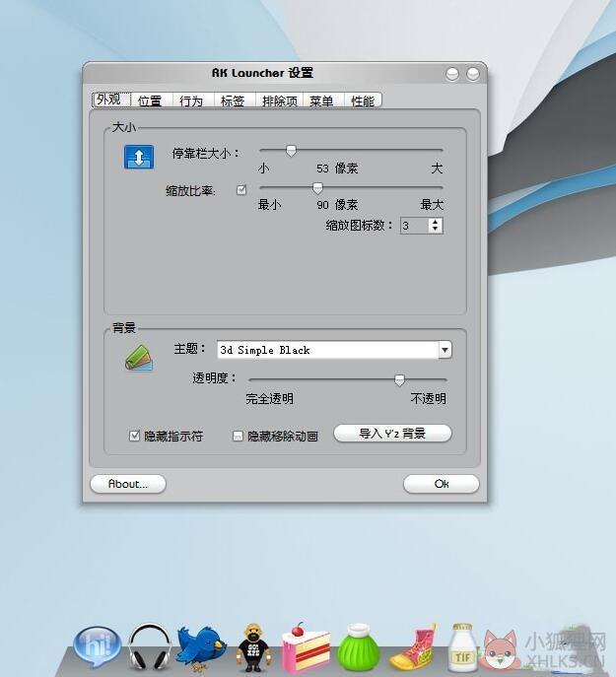The image size is (616, 677).
Task: Switch to the 标签 tab
Action: point(233,101)
